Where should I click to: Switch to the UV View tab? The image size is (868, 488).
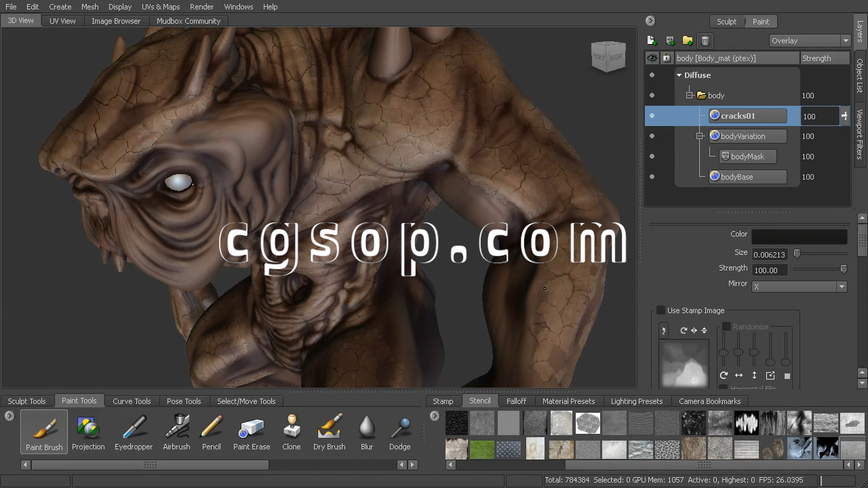pyautogui.click(x=62, y=21)
